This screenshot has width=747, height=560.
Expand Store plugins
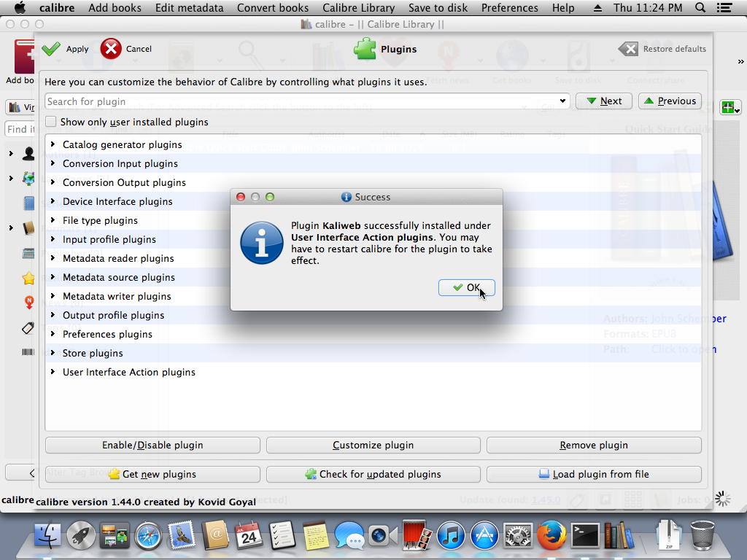click(x=53, y=353)
